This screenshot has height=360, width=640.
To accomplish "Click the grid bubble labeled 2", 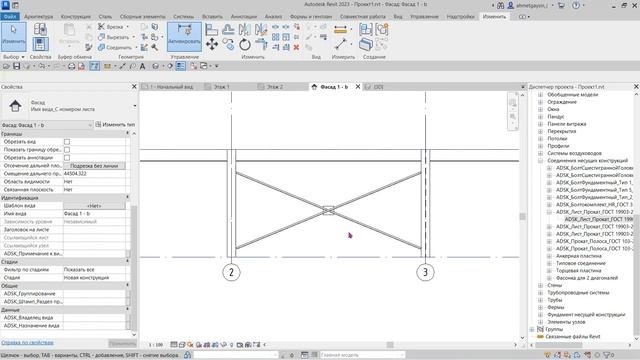I will pos(231,272).
